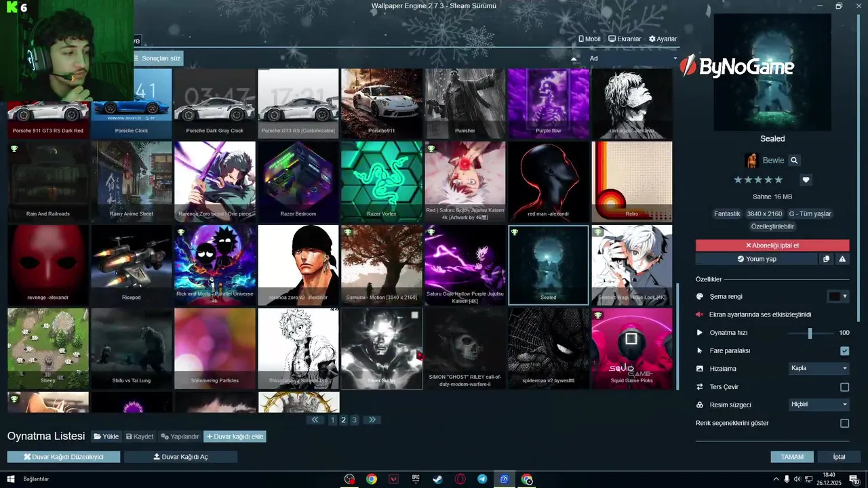
Task: Enable Renk seçeneklerini göster checkbox
Action: click(844, 423)
